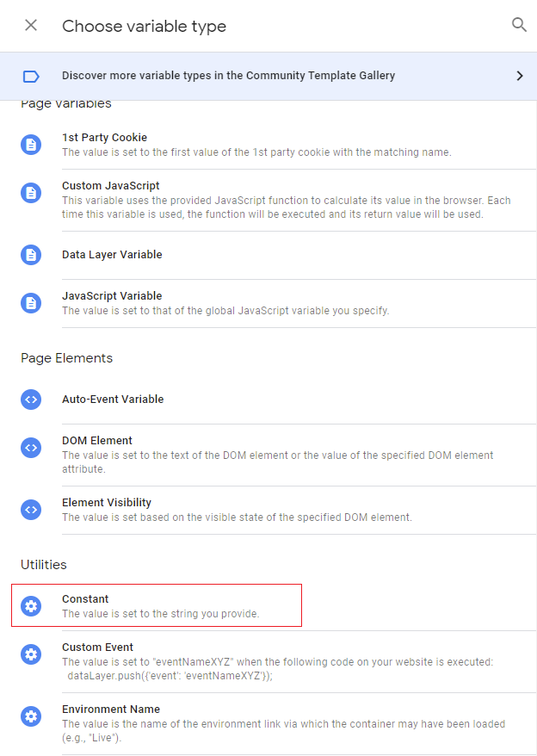Open the Community Template Gallery banner text
Image resolution: width=537 pixels, height=756 pixels.
pos(228,76)
